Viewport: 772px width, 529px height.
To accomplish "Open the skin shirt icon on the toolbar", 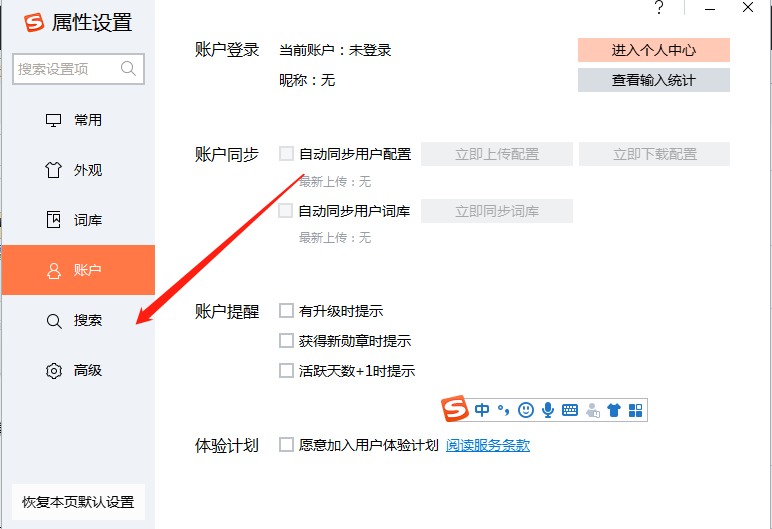I will pyautogui.click(x=613, y=410).
